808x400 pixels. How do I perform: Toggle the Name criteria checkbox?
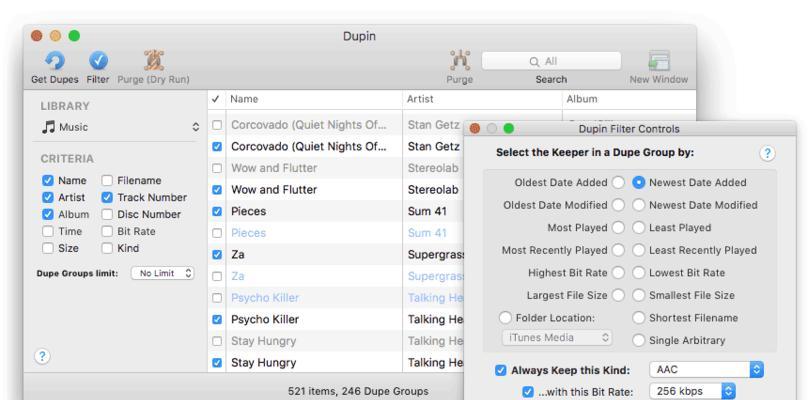(x=48, y=180)
